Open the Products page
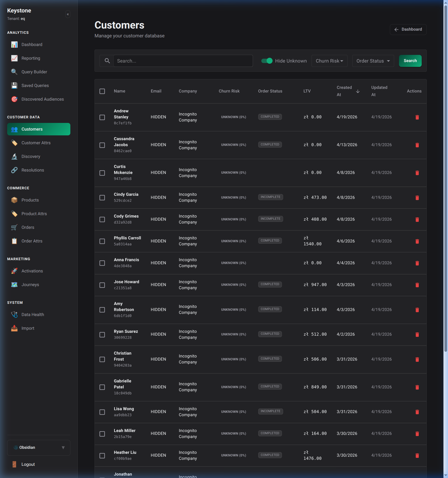 tap(30, 200)
